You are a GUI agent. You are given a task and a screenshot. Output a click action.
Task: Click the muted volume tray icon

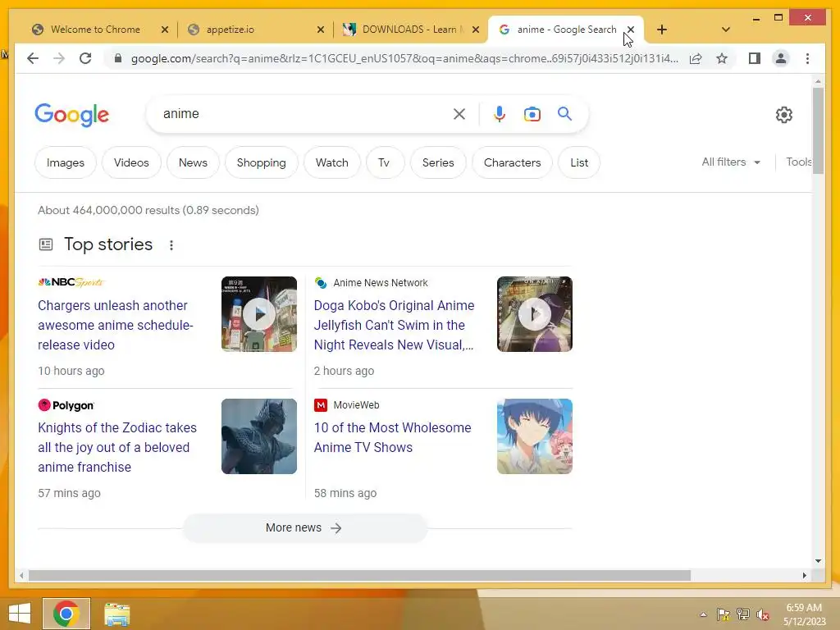click(x=763, y=614)
